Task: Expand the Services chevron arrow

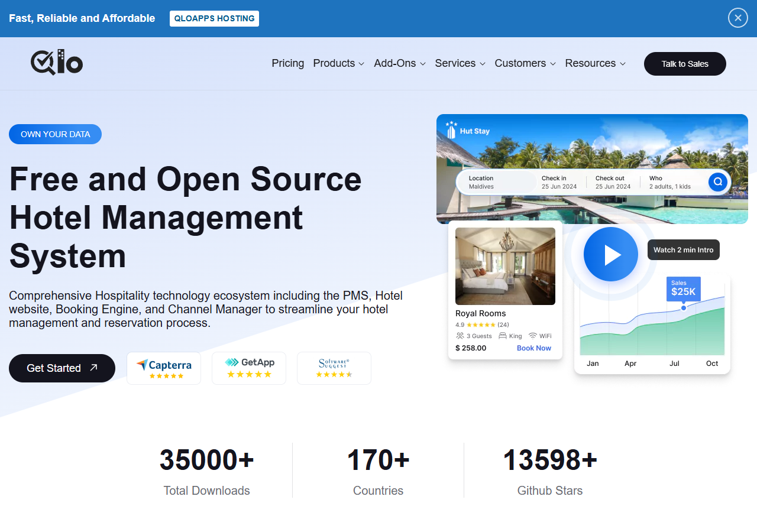Action: click(x=483, y=64)
